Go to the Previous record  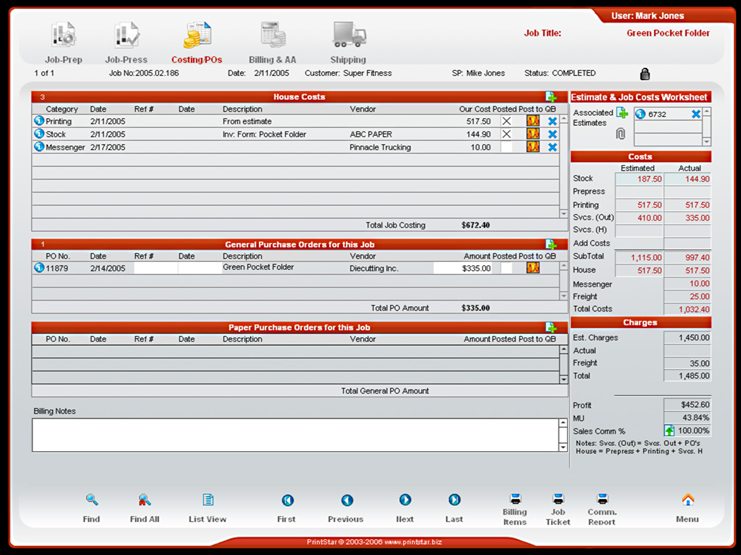click(346, 508)
